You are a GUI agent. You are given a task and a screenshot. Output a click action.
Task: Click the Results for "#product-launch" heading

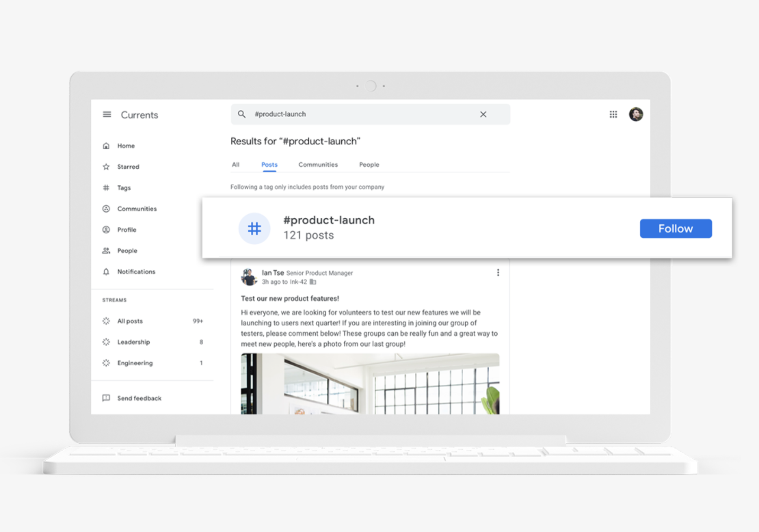tap(295, 142)
